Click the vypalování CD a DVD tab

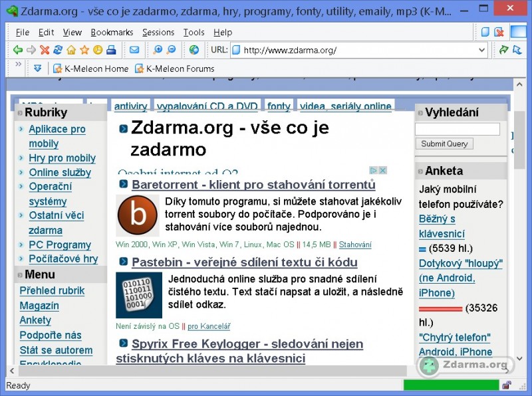click(207, 106)
